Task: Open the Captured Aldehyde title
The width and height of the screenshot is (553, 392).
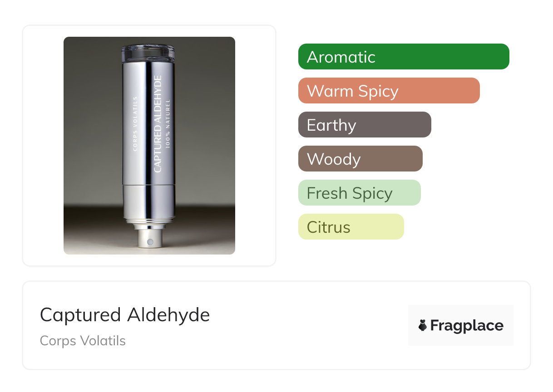Action: coord(125,315)
